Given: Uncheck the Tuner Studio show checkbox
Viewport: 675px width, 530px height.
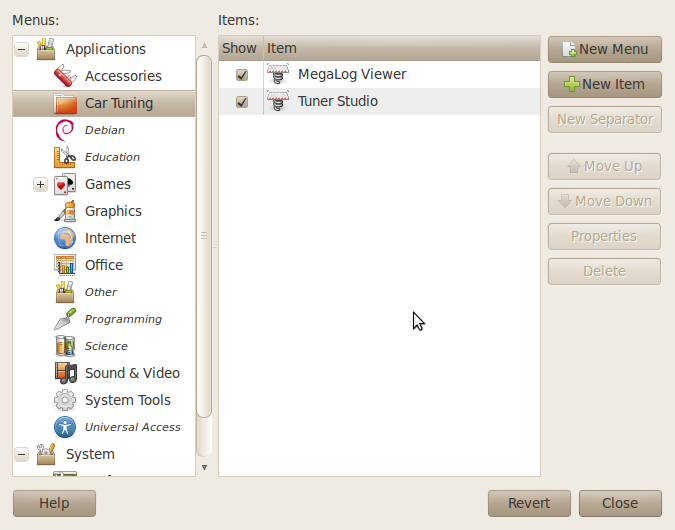Looking at the screenshot, I should point(242,102).
